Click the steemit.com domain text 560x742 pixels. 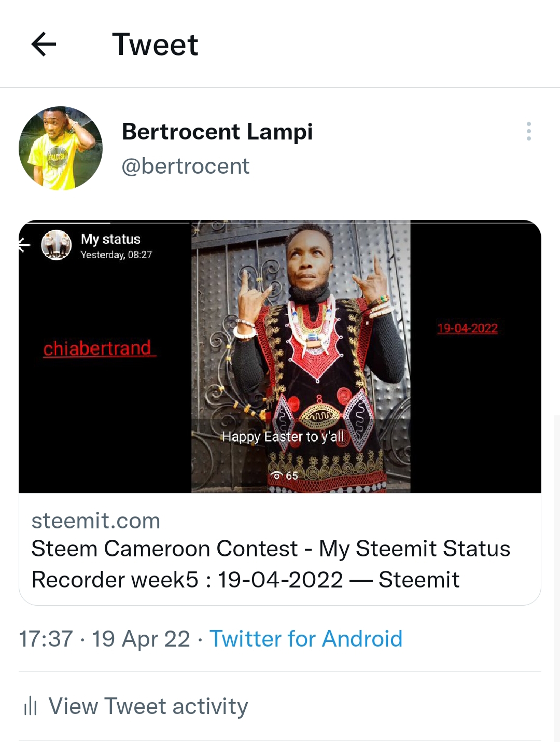click(96, 521)
